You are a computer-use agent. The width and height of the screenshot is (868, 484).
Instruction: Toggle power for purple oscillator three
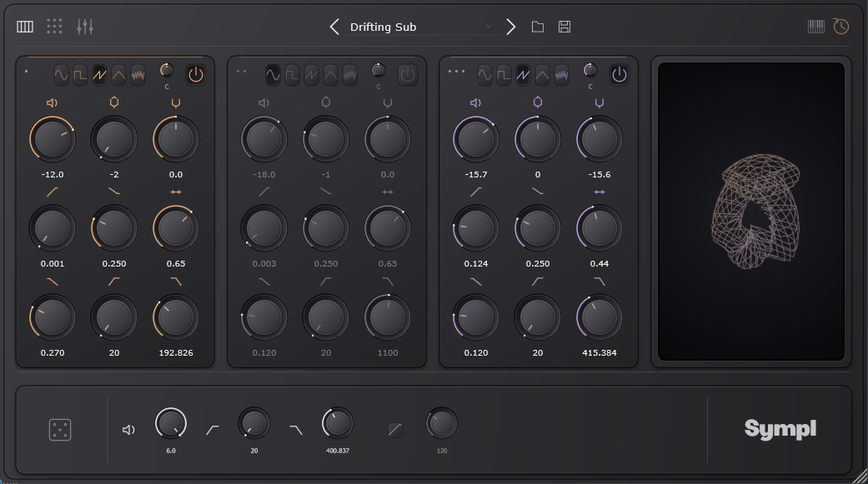[x=619, y=75]
